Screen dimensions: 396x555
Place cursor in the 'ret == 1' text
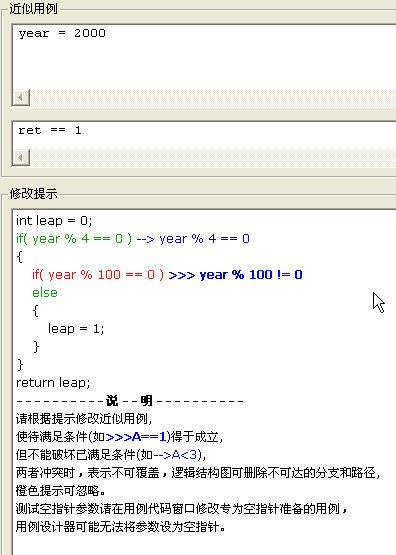click(50, 130)
